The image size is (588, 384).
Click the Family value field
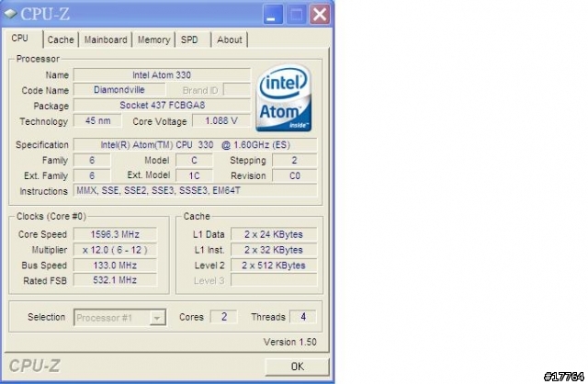[92, 160]
